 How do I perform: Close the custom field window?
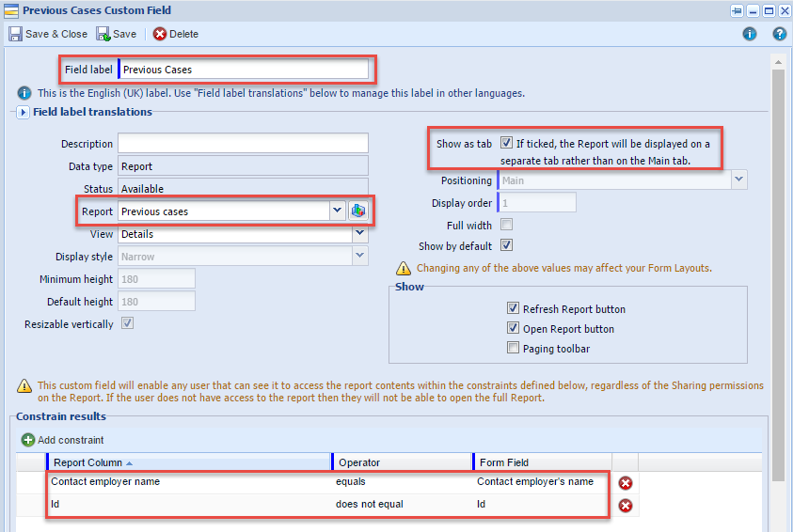click(x=785, y=10)
